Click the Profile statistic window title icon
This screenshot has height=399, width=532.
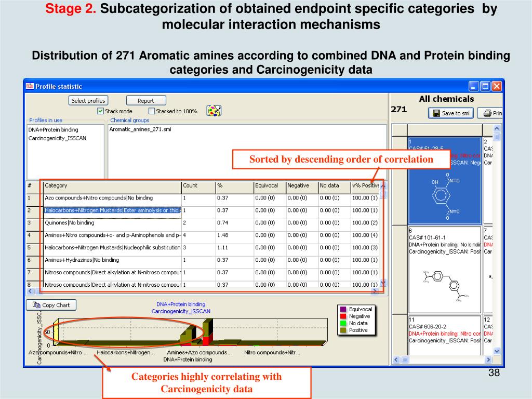tap(30, 86)
